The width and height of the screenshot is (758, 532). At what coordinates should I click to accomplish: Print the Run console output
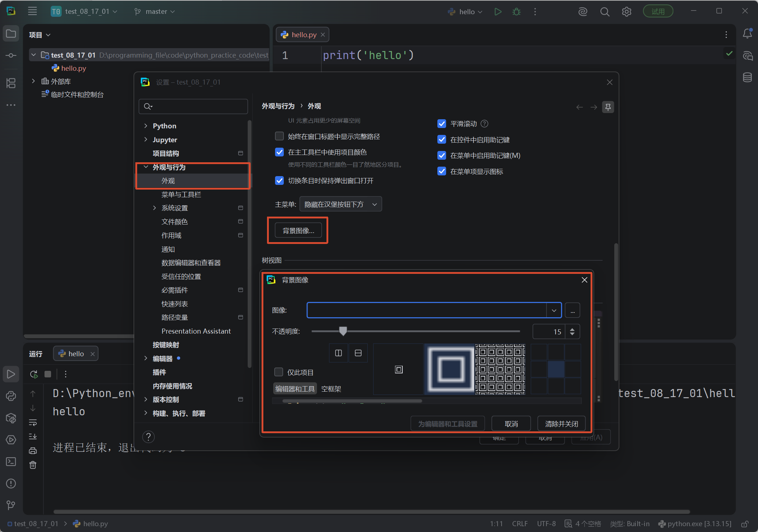33,451
